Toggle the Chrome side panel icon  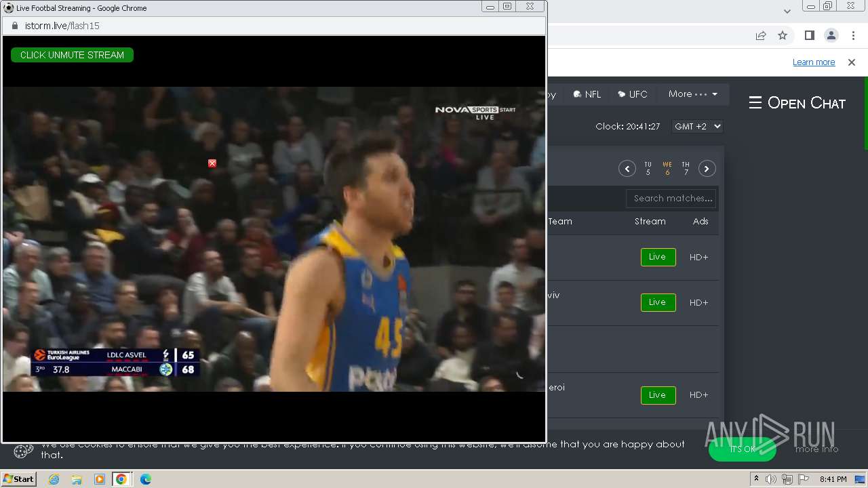tap(809, 35)
